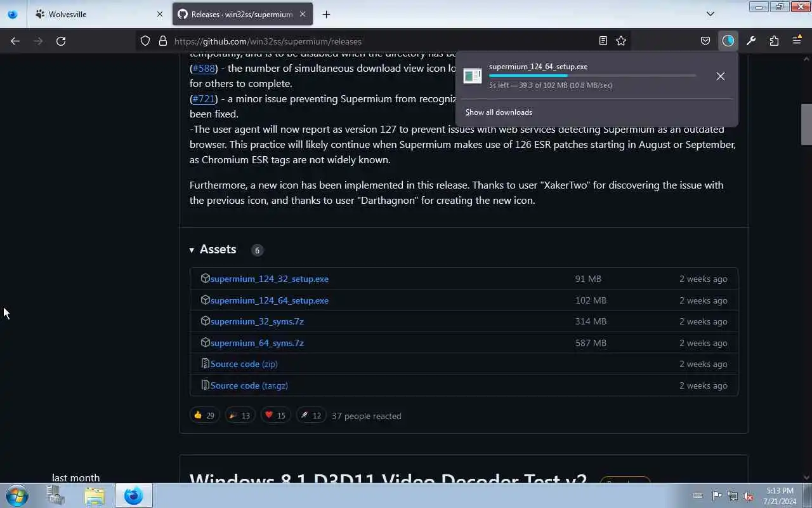This screenshot has width=812, height=508.
Task: Click the Assets count badge 6
Action: click(257, 250)
